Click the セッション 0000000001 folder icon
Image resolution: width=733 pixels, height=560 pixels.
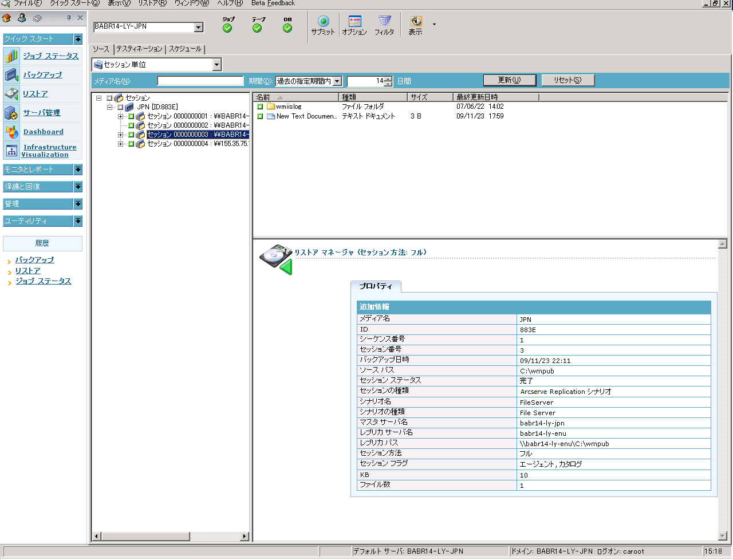tap(140, 116)
